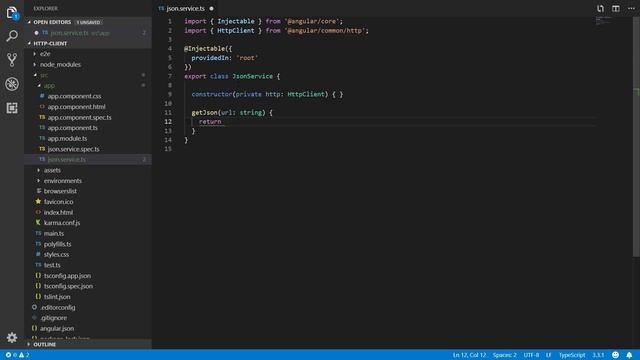The width and height of the screenshot is (640, 360).
Task: Open karma.conf.js file
Action: pyautogui.click(x=62, y=223)
